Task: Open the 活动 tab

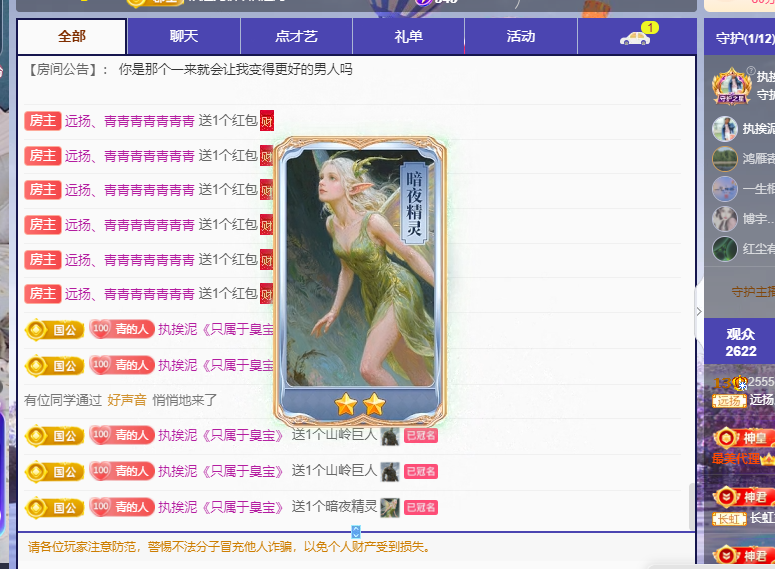Action: [x=520, y=37]
